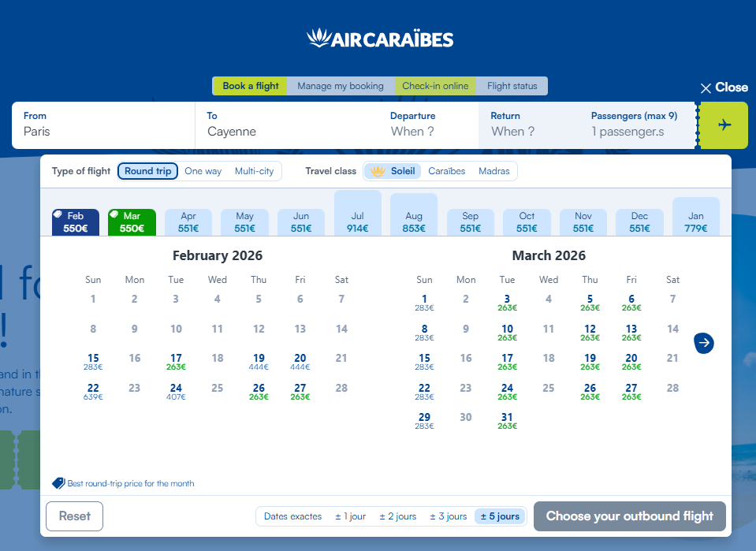Click the airplane search icon button

pos(724,125)
